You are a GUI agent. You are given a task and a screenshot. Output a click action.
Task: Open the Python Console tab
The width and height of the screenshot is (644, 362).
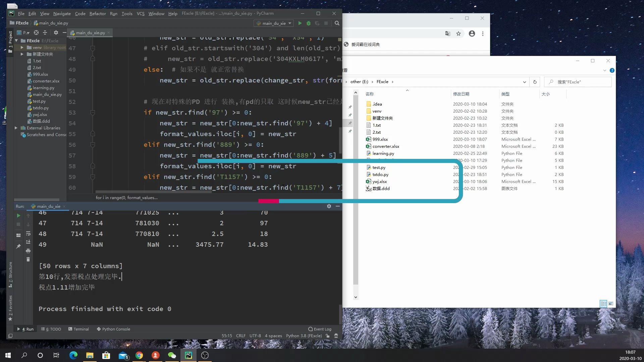[116, 329]
